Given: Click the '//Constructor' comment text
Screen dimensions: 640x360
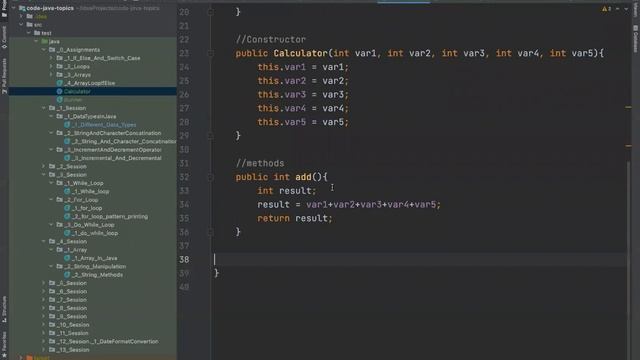Looking at the screenshot, I should tap(271, 40).
